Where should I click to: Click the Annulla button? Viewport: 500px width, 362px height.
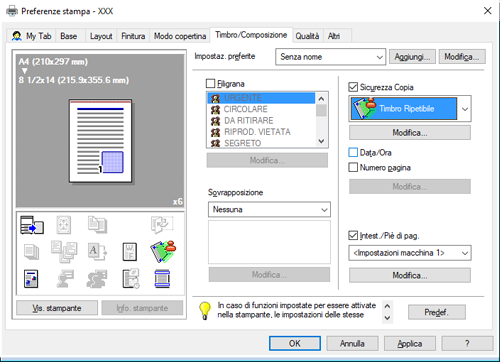(x=352, y=343)
